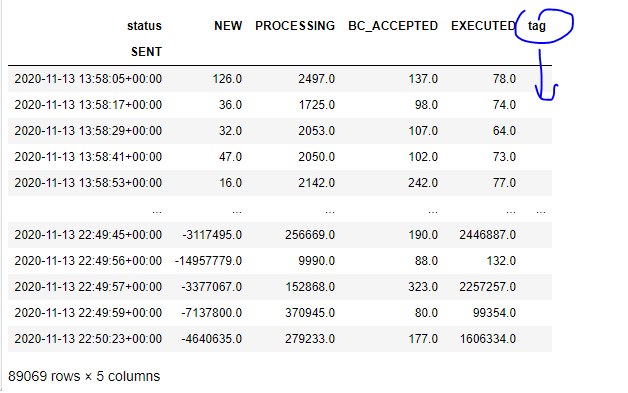Click NEW value -3117495.0
Image resolution: width=628 pixels, height=393 pixels.
pyautogui.click(x=212, y=234)
